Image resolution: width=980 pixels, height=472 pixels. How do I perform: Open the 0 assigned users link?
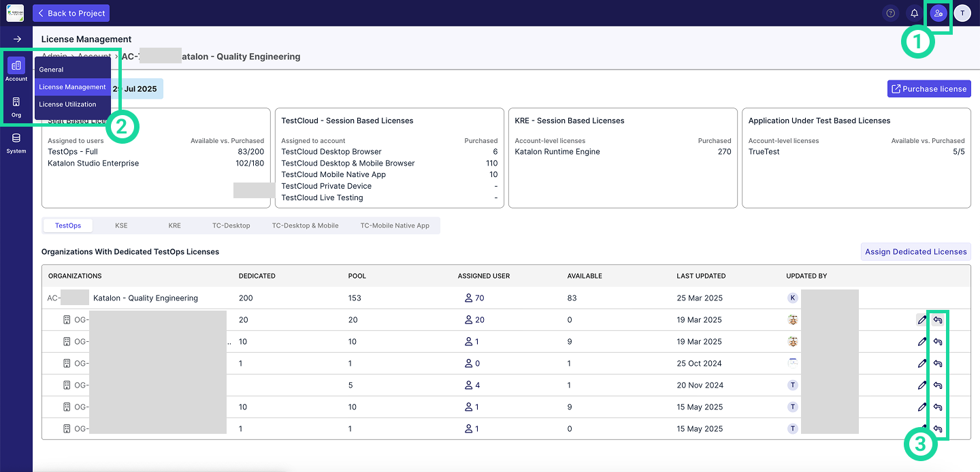[x=472, y=363]
